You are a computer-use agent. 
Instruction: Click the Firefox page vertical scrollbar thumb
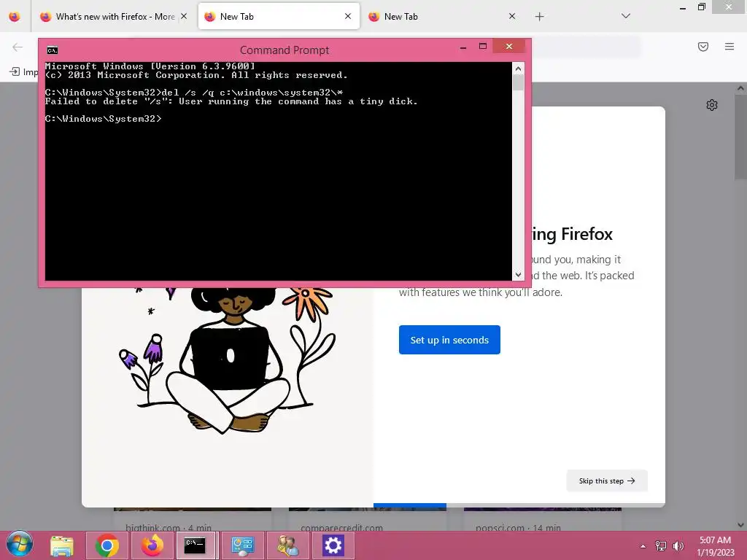pos(740,136)
